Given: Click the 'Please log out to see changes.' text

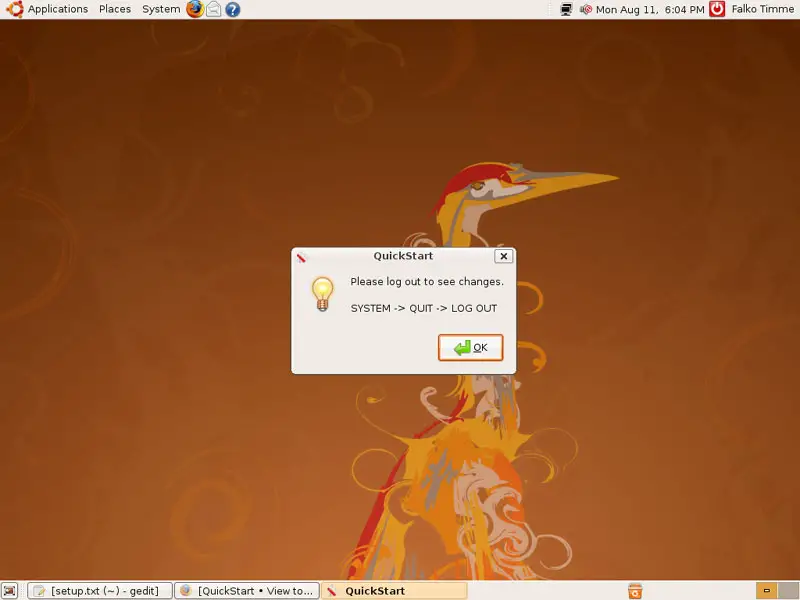Looking at the screenshot, I should click(427, 282).
